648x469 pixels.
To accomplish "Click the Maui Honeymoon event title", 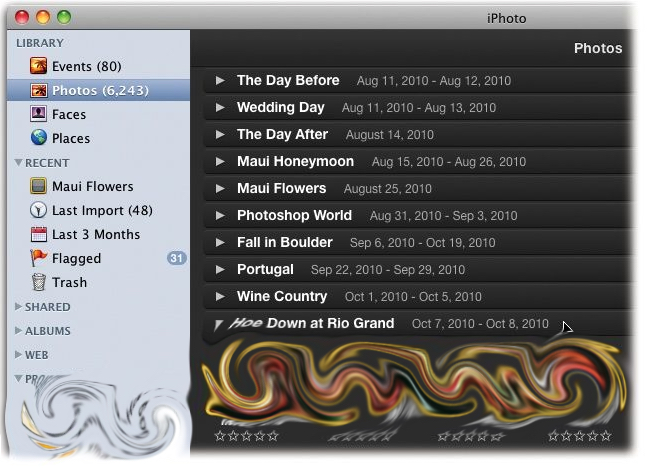I will coord(295,161).
